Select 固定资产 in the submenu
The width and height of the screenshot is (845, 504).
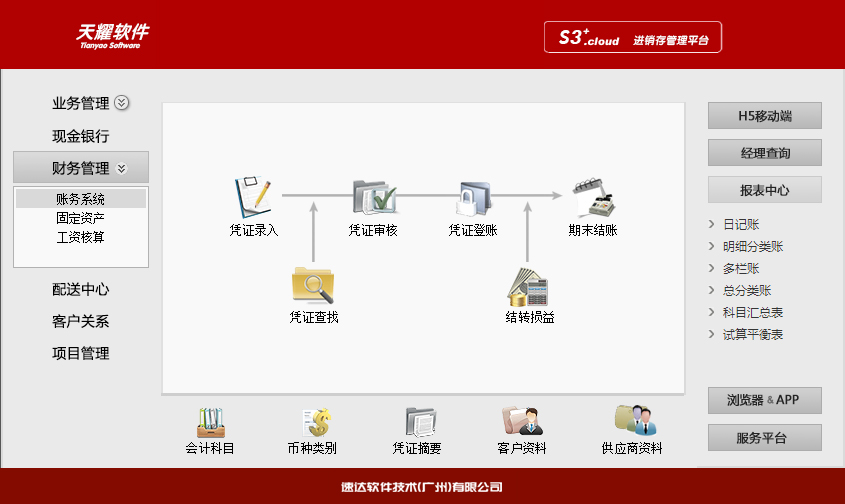click(81, 218)
